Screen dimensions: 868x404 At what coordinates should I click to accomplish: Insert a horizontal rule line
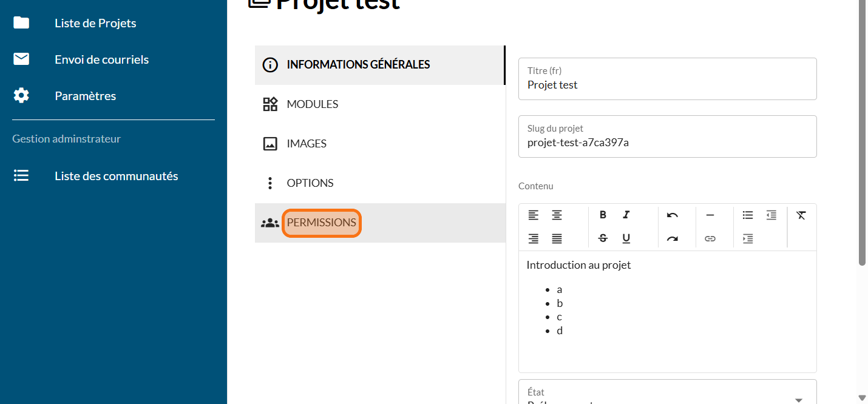(x=710, y=215)
